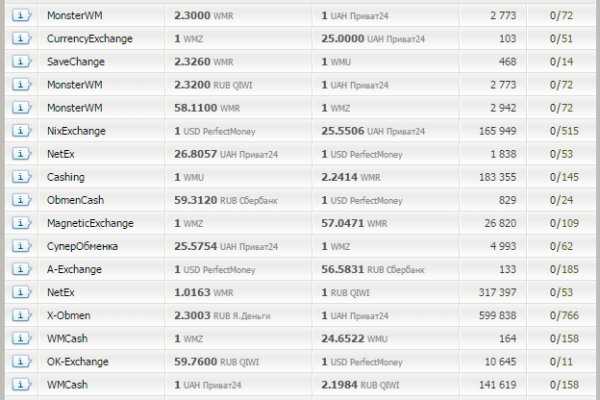Open the info icon for OK-Exchange
Viewport: 600px width, 400px height.
[x=22, y=361]
